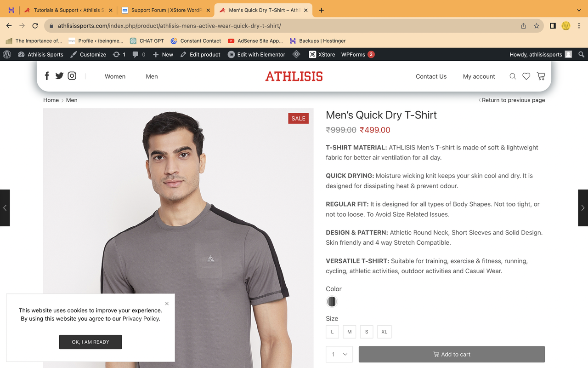
Task: Close the cookie notice with the X
Action: click(x=167, y=303)
